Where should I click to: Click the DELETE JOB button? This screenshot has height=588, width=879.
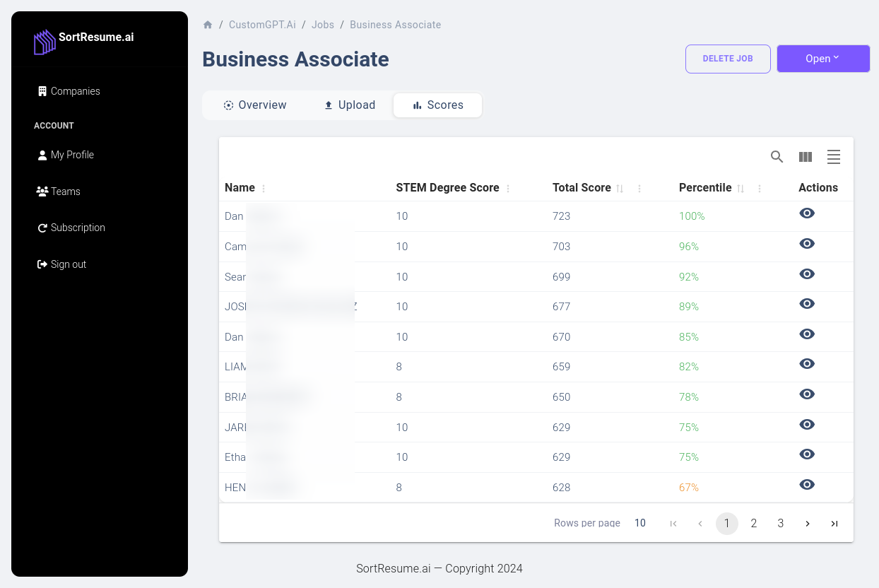[728, 59]
